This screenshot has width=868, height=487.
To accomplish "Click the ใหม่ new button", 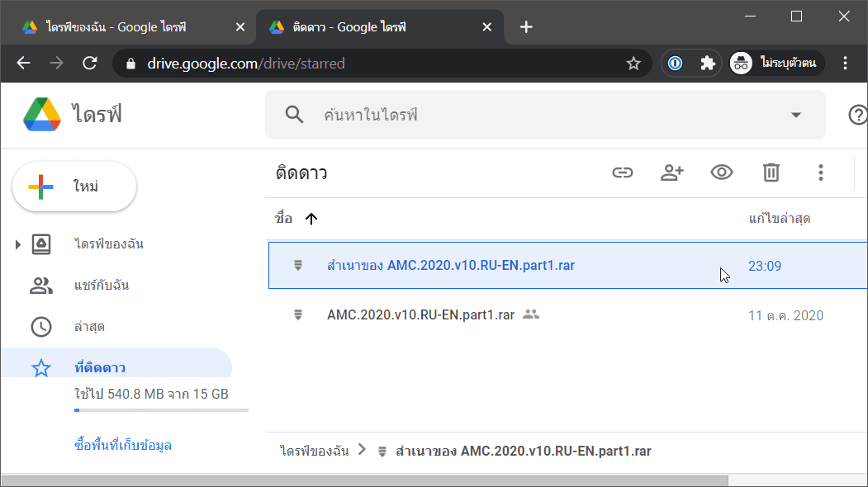I will pos(74,187).
